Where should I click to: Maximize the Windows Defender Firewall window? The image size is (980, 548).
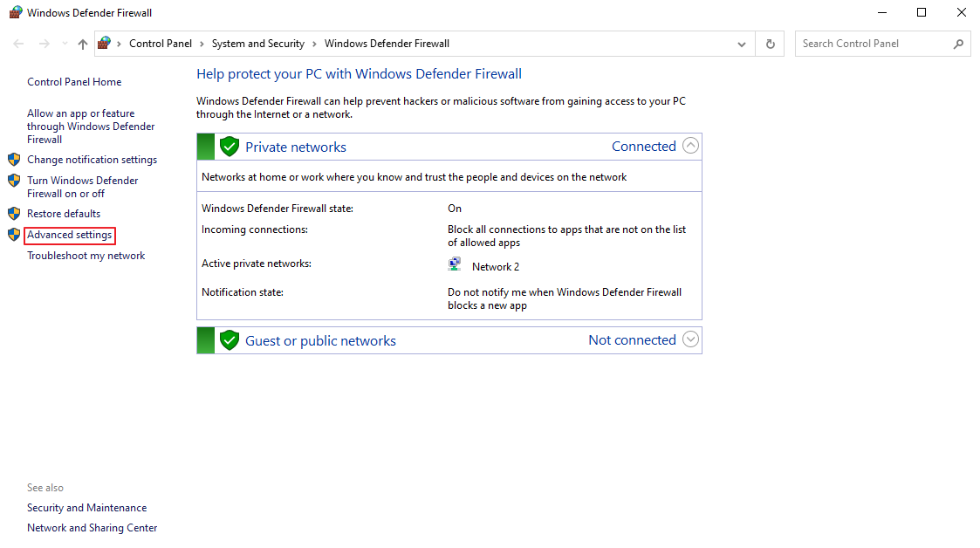(x=922, y=12)
